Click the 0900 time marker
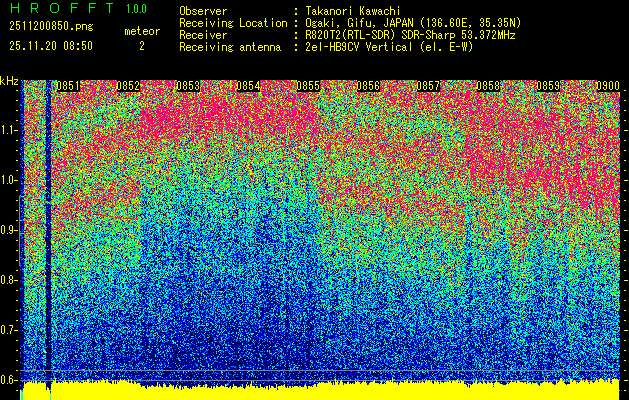629x400 pixels. pyautogui.click(x=607, y=87)
